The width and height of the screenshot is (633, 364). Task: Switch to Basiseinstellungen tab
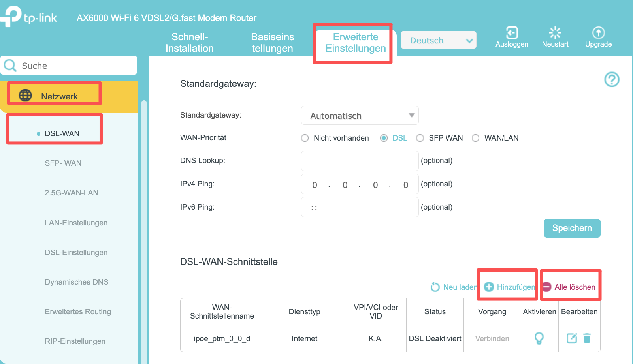point(273,43)
